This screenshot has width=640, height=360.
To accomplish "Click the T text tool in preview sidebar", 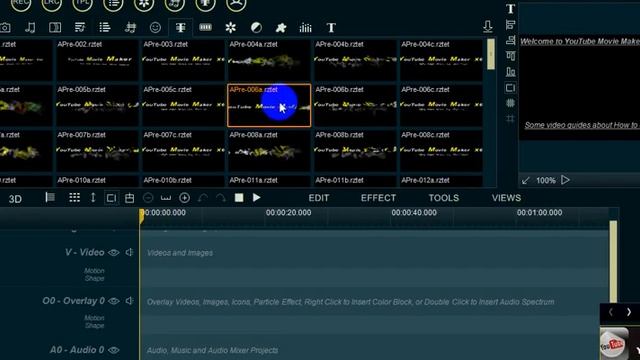I will point(511,9).
